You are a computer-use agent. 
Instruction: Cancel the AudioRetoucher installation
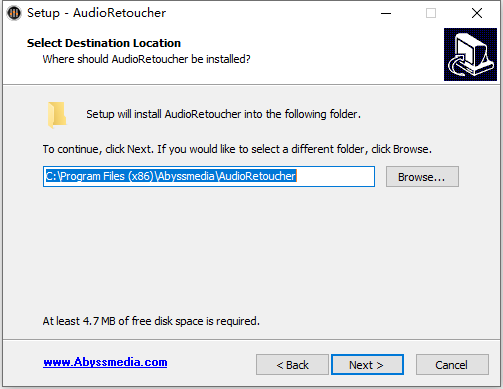[452, 365]
